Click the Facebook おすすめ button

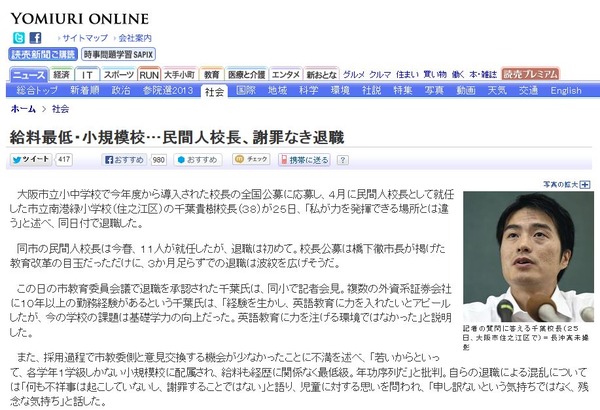(125, 160)
